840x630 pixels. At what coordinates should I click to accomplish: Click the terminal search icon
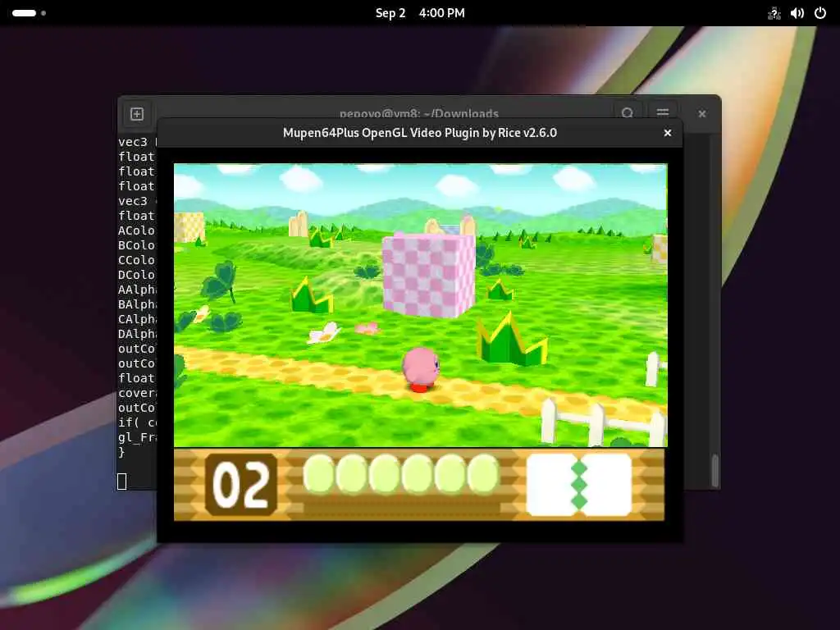point(628,113)
